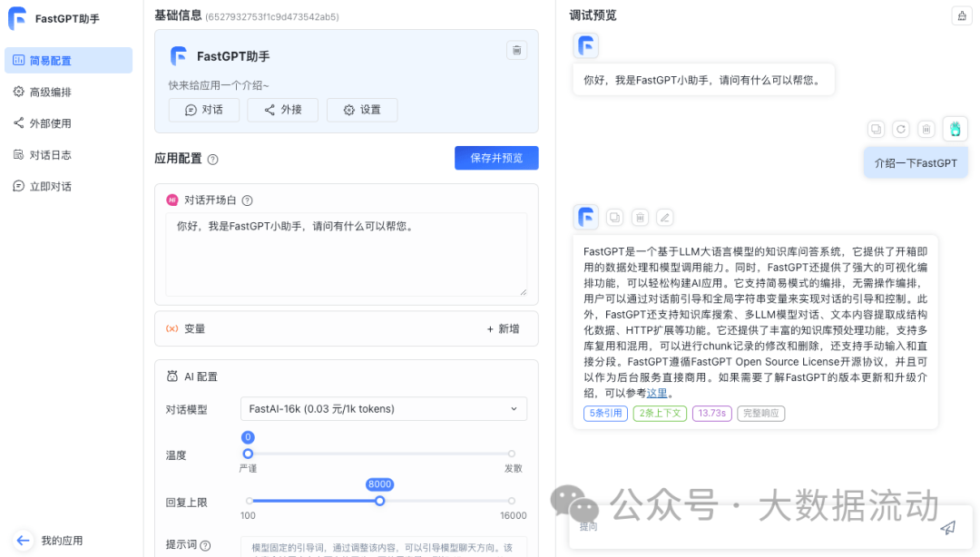Delete the user message with the trash icon
Viewport: 980px width, 557px height.
(x=926, y=130)
